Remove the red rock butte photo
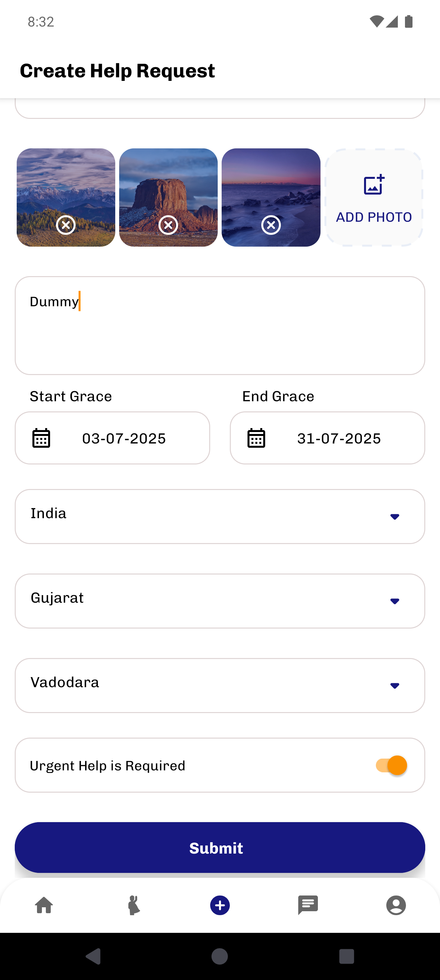 pos(168,225)
